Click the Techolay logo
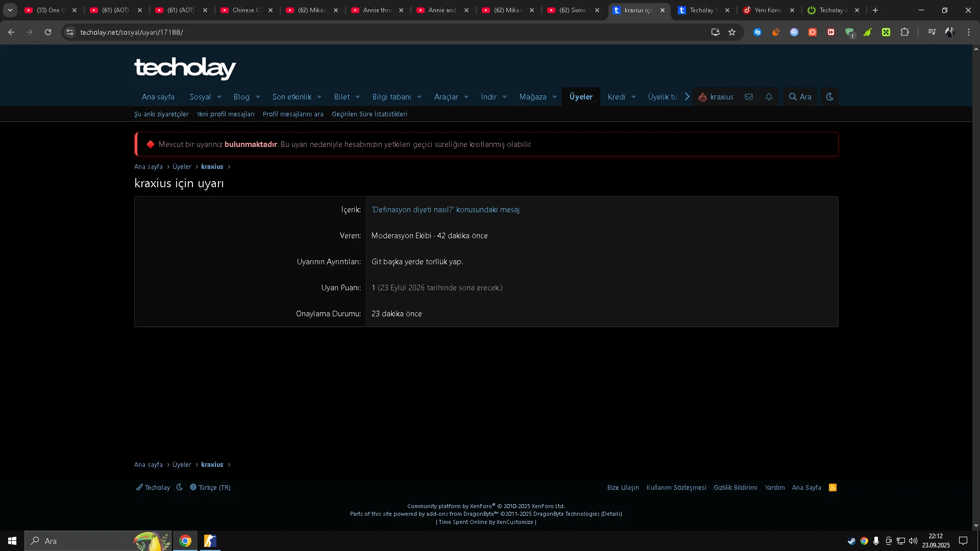This screenshot has width=980, height=551. pos(185,68)
